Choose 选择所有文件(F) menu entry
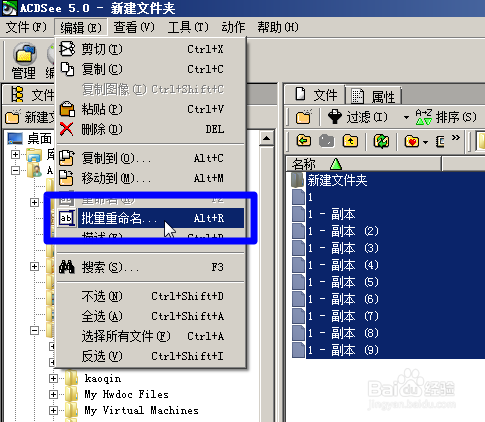The image size is (485, 422). point(151,336)
